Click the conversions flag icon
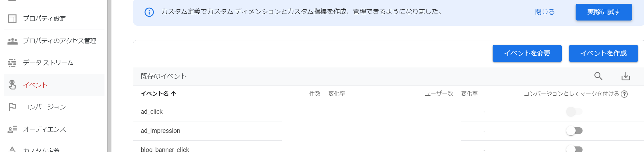 click(12, 107)
